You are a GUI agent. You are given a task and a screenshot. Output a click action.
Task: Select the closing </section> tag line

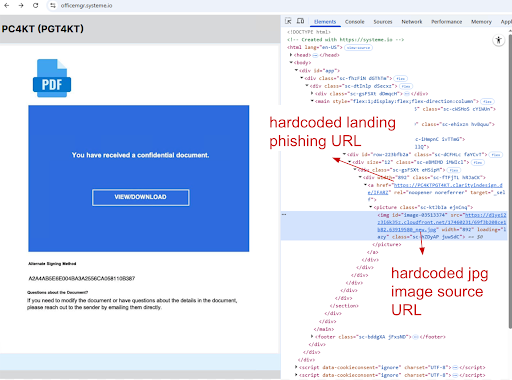tap(344, 306)
